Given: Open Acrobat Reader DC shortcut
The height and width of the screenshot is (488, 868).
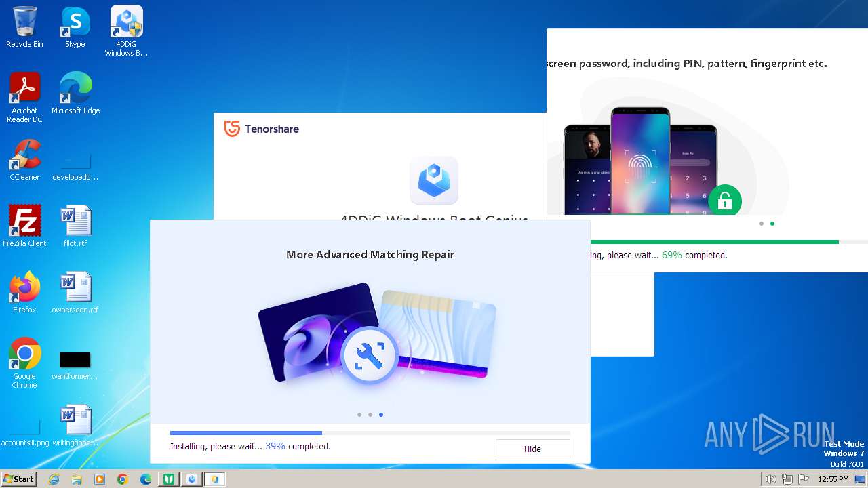Looking at the screenshot, I should coord(24,97).
